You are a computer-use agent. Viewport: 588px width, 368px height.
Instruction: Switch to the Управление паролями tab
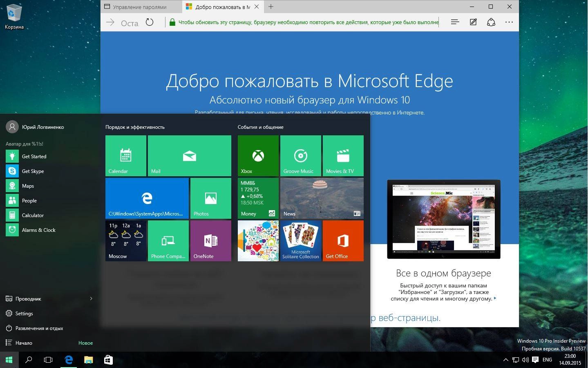click(141, 7)
